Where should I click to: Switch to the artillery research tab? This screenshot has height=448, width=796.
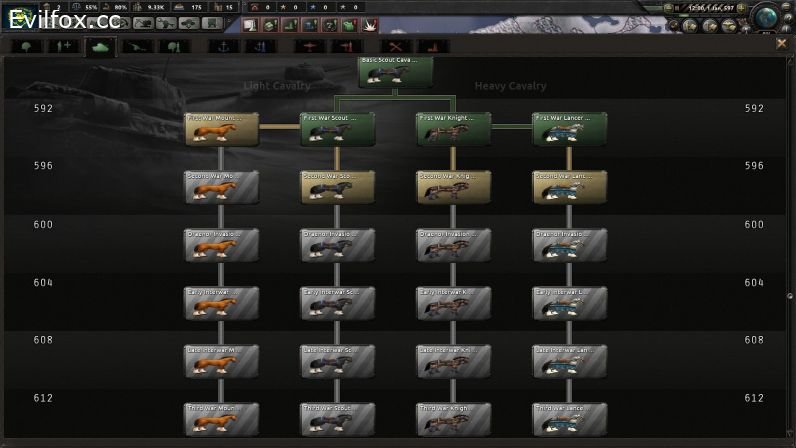coord(138,46)
